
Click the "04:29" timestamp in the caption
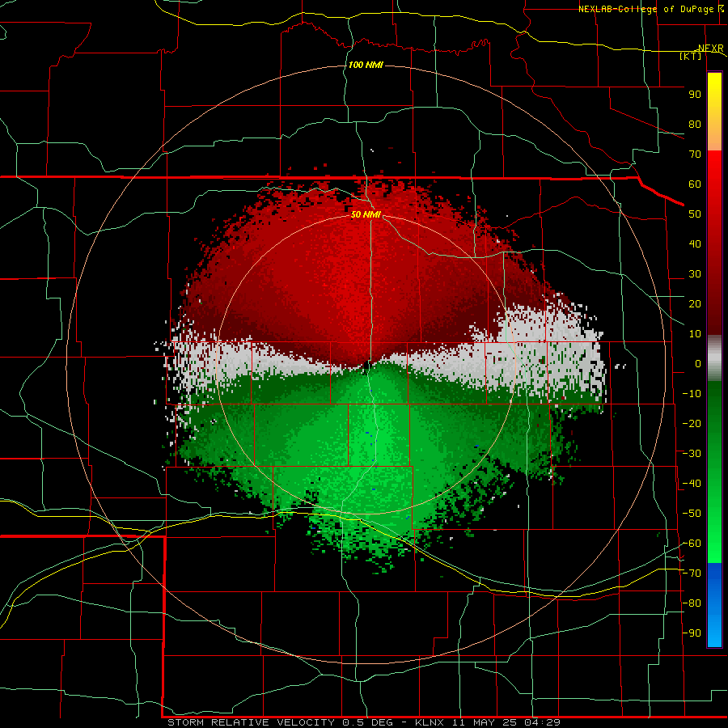543,722
